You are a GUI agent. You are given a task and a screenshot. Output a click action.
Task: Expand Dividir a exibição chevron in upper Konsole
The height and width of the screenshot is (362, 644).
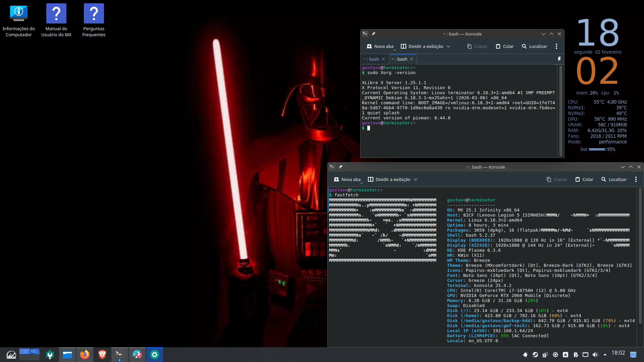448,46
